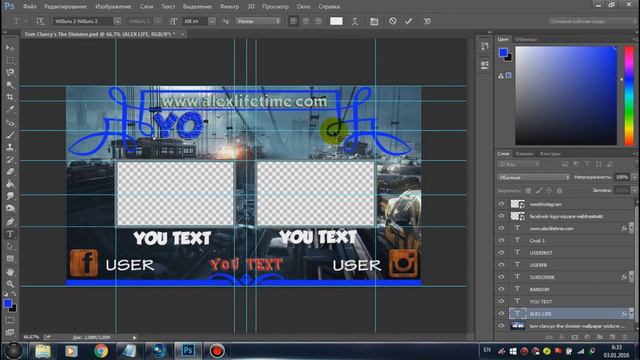
Task: Open the font size dropdown
Action: point(212,21)
